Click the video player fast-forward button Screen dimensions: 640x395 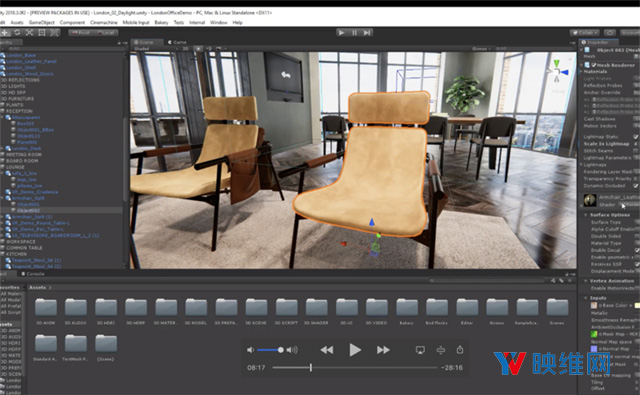(x=383, y=350)
